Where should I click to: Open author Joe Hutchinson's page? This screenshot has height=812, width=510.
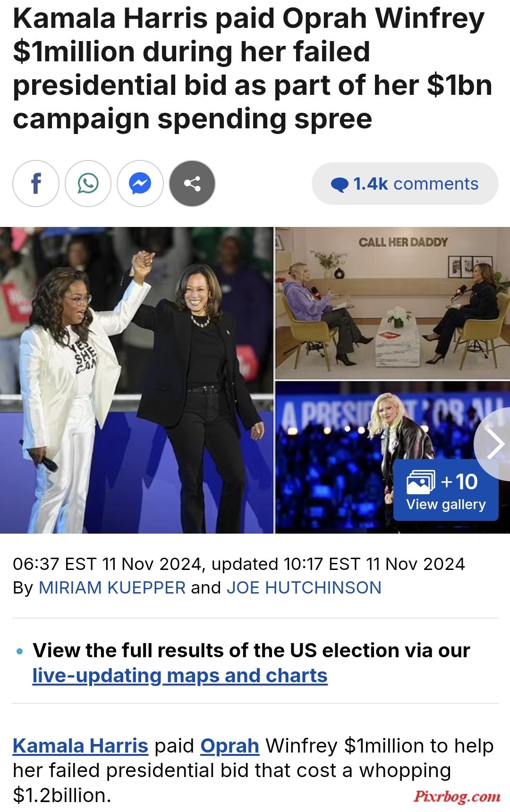(304, 587)
